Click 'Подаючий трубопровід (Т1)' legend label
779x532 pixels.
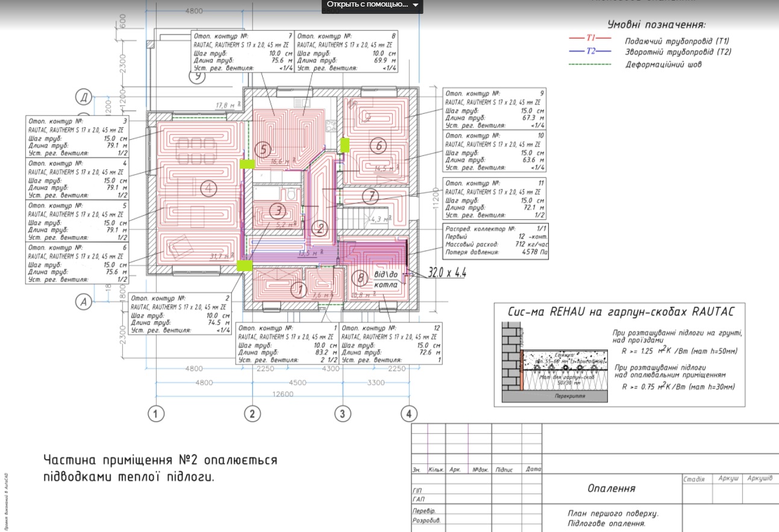678,41
